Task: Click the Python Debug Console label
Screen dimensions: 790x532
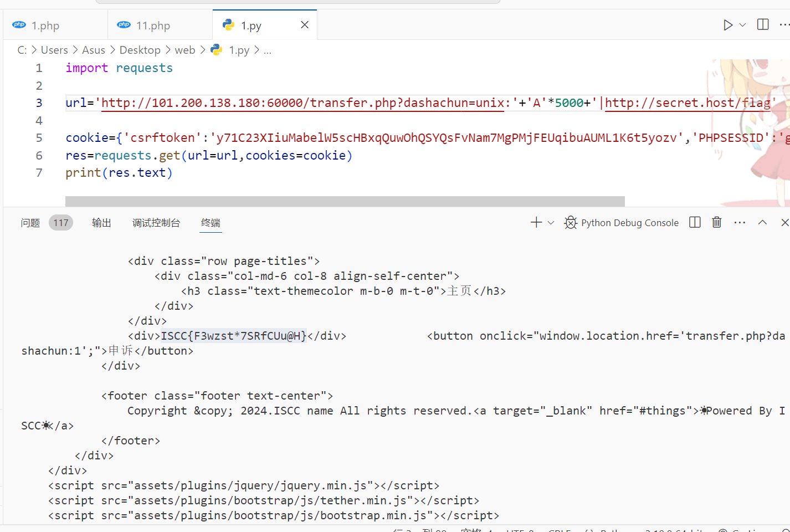Action: (x=630, y=223)
